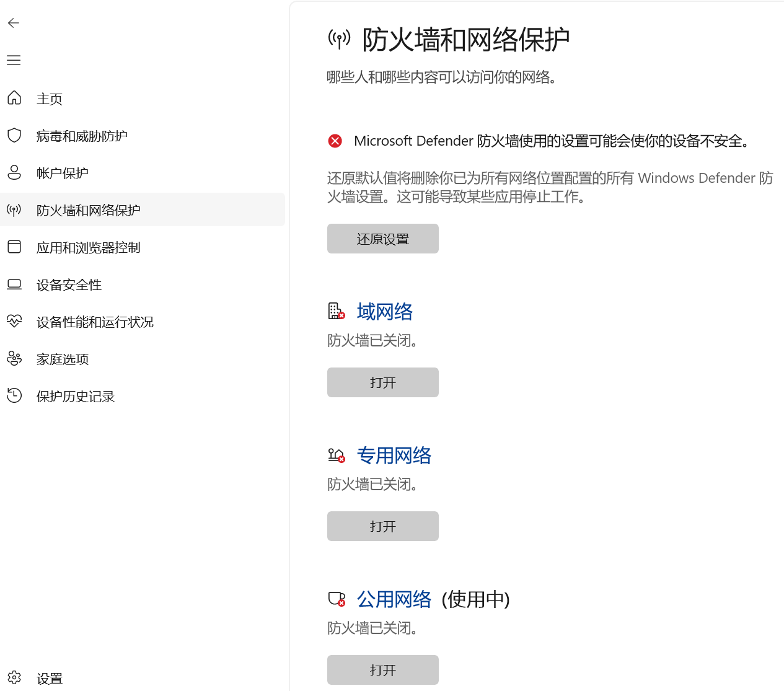The height and width of the screenshot is (691, 784).
Task: Turn on firewall with 打开 under 域网络
Action: (383, 382)
